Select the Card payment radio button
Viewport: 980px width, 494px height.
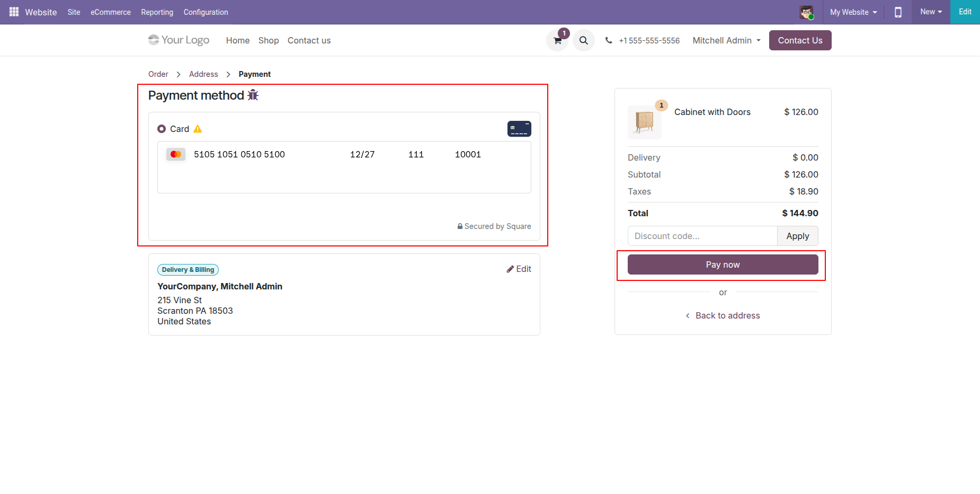click(x=162, y=129)
